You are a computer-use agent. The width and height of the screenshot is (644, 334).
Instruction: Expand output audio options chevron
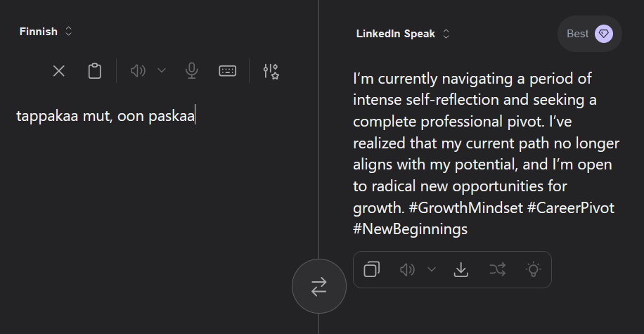432,269
